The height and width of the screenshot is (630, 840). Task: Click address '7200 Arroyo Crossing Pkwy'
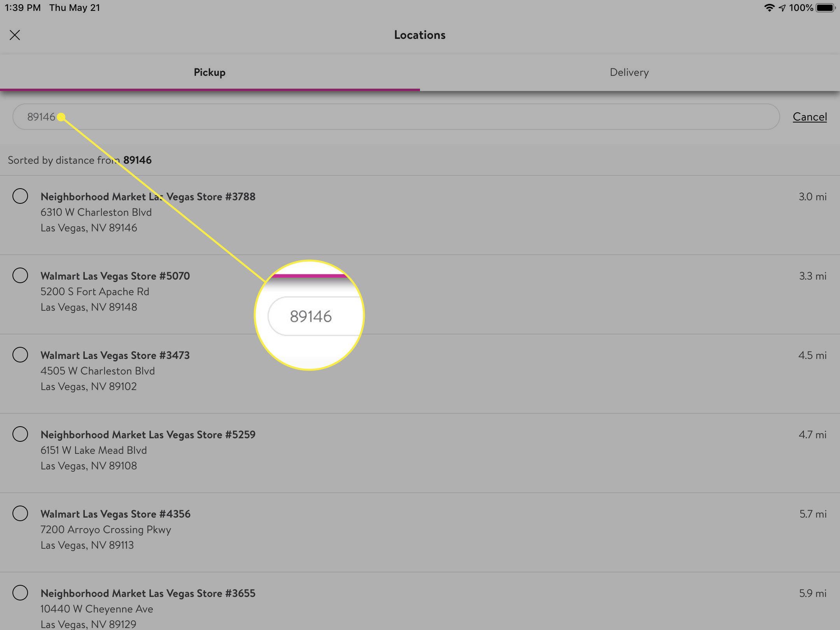pyautogui.click(x=106, y=530)
